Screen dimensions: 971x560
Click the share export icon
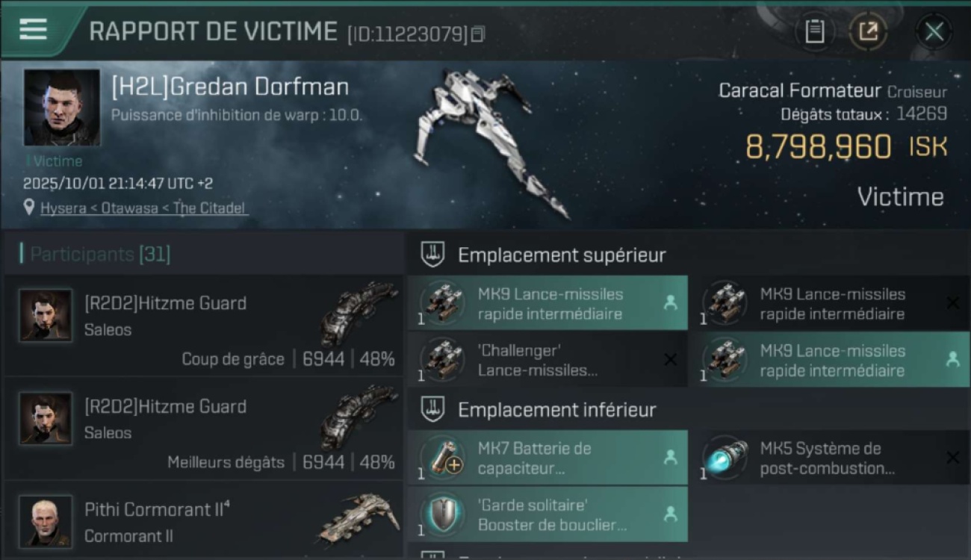868,31
